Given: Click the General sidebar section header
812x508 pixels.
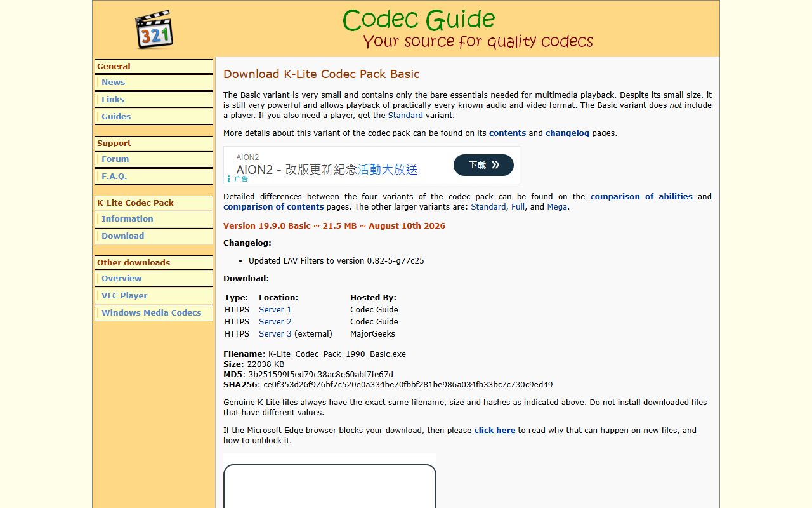Looking at the screenshot, I should 154,67.
